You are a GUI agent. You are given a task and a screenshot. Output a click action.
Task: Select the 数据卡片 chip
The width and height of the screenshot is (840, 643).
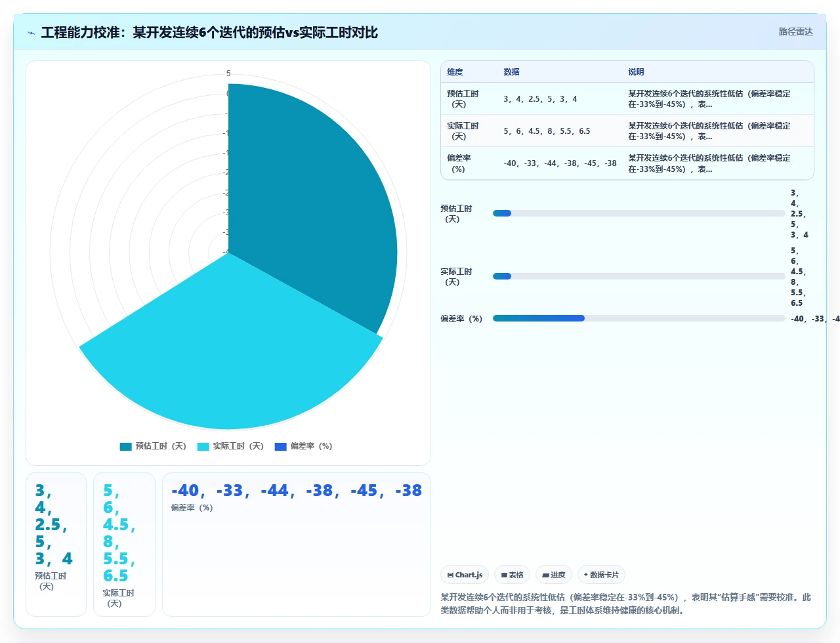(x=601, y=575)
